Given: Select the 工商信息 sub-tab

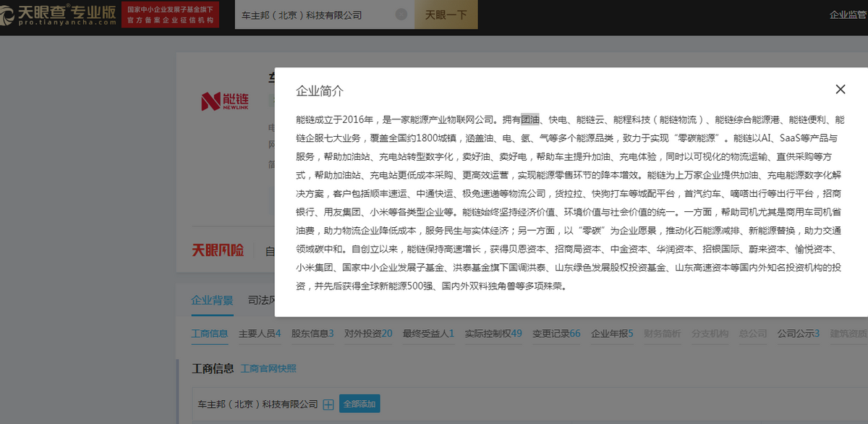Looking at the screenshot, I should 210,334.
